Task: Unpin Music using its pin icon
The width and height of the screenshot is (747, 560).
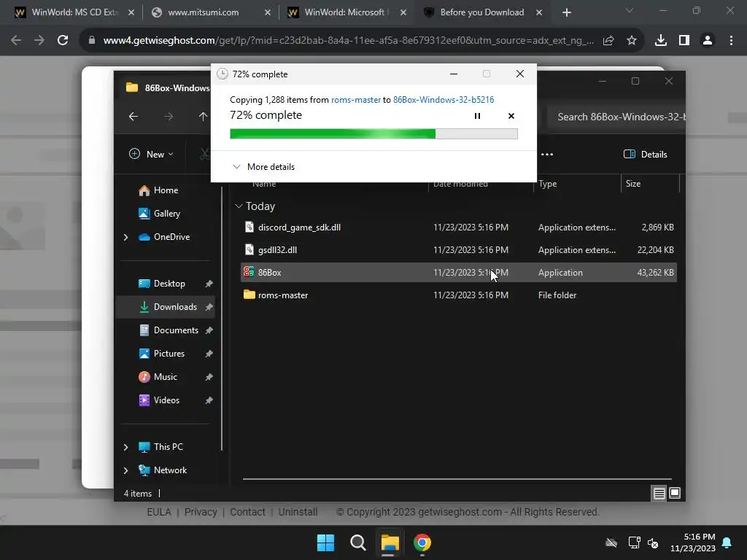Action: coord(209,377)
